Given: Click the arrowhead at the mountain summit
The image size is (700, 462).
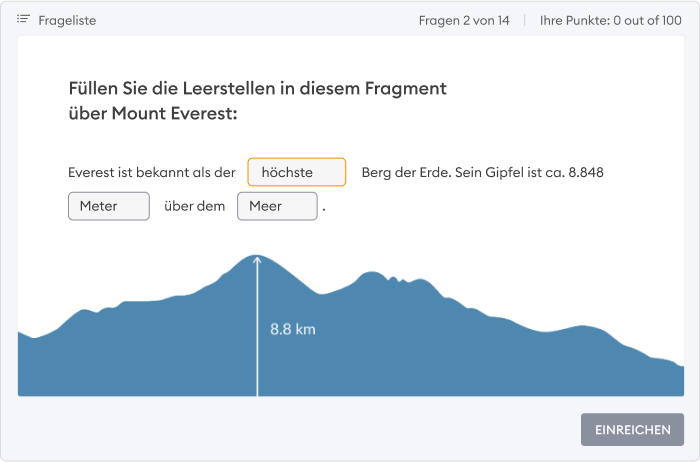Looking at the screenshot, I should (x=257, y=260).
